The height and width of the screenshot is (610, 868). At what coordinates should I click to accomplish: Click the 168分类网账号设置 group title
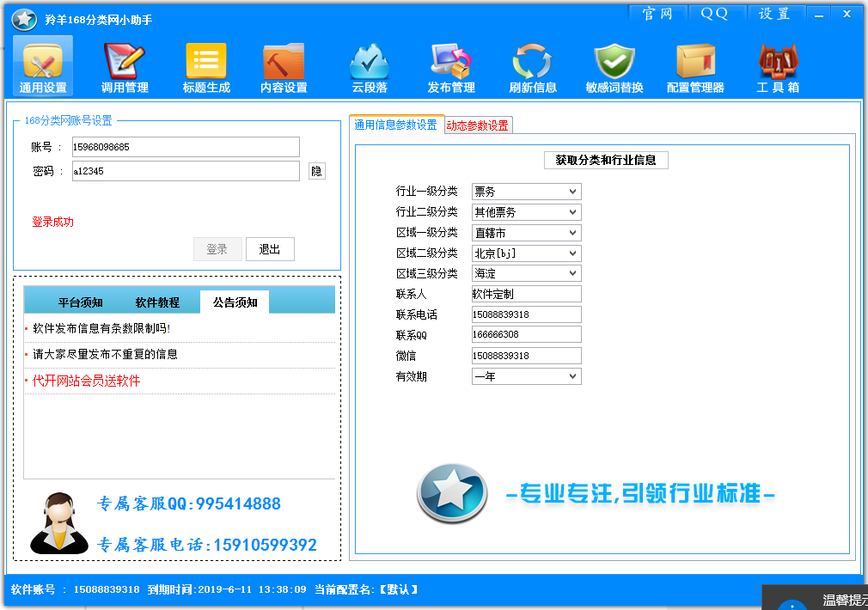[x=68, y=120]
